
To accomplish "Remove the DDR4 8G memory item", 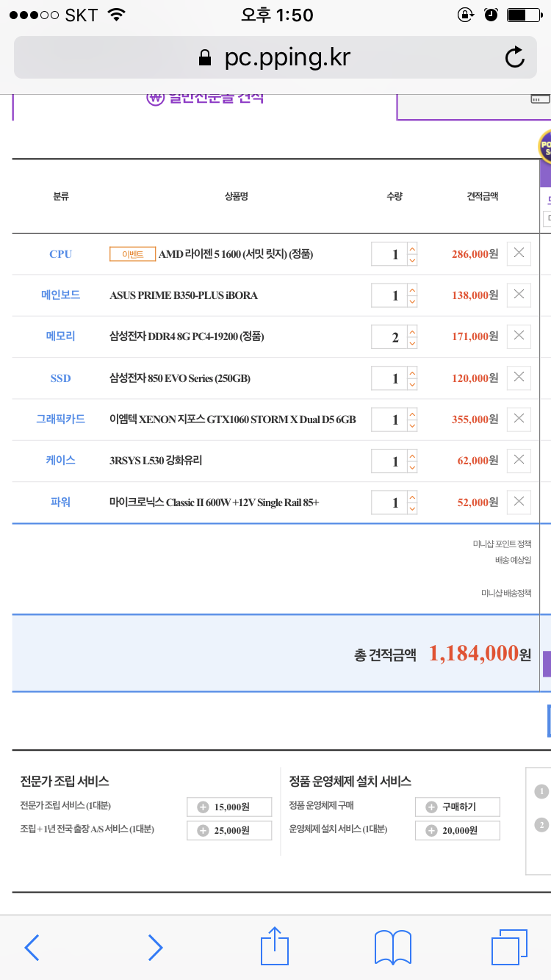I will tap(519, 336).
